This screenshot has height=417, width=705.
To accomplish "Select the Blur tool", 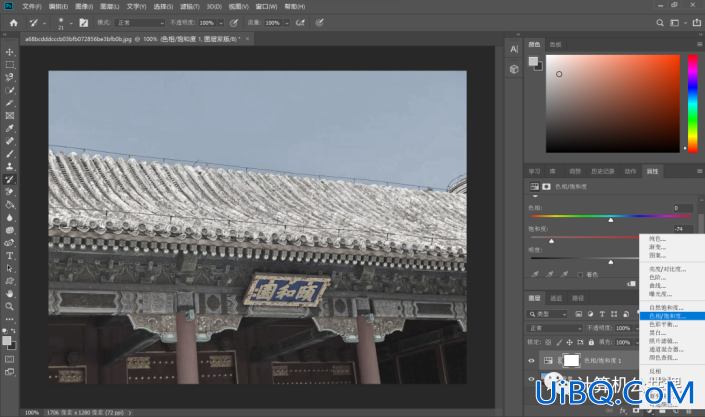I will pyautogui.click(x=9, y=217).
